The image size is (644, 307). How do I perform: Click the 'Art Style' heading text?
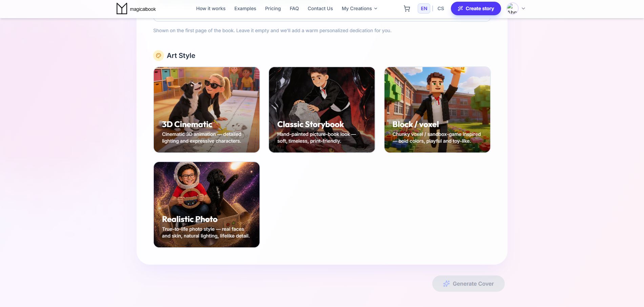click(181, 56)
